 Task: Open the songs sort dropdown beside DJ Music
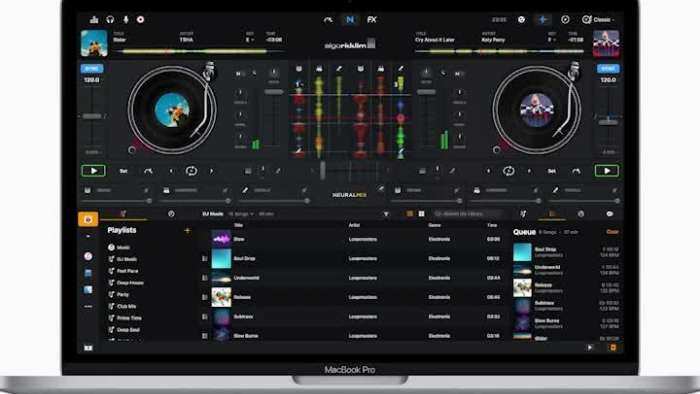coord(241,214)
